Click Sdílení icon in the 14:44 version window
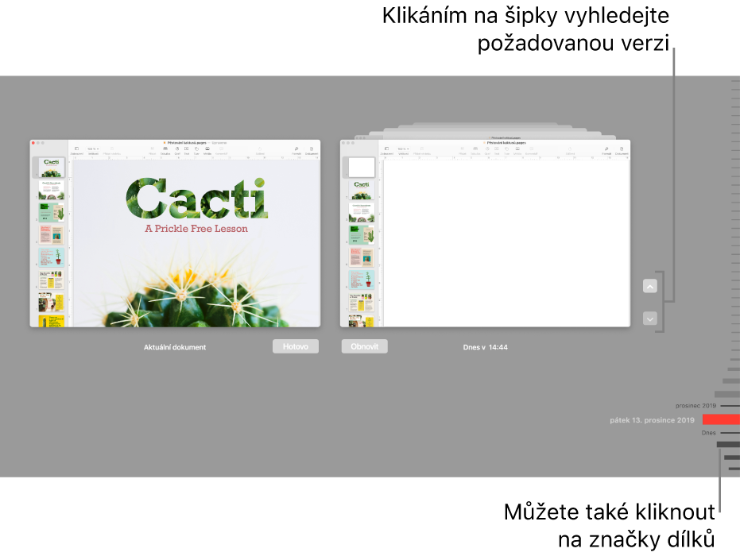The image size is (740, 560). coord(570,150)
